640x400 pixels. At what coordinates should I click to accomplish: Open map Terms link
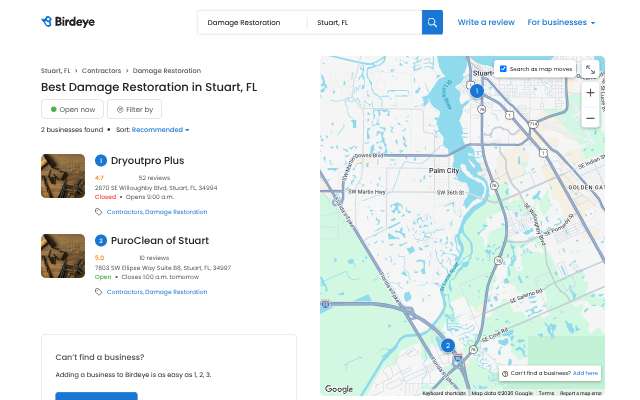coord(547,393)
